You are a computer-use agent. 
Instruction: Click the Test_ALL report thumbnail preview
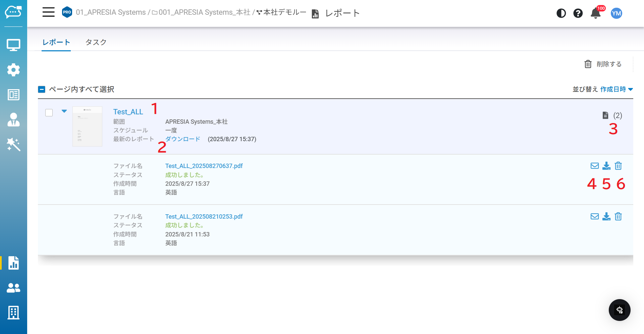tap(87, 126)
